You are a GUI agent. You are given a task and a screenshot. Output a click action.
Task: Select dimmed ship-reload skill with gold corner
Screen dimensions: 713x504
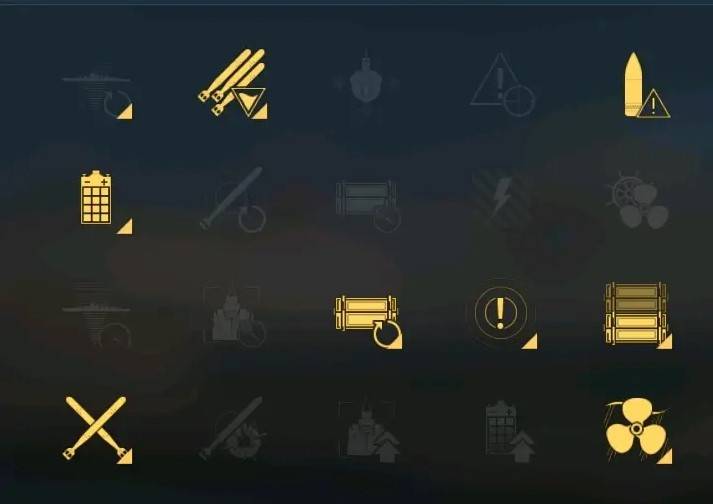pos(97,94)
